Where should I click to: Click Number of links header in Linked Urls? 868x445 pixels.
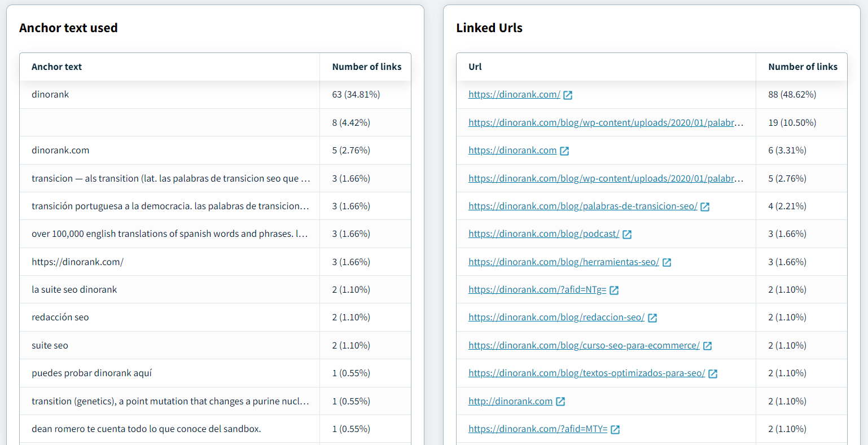(x=802, y=67)
